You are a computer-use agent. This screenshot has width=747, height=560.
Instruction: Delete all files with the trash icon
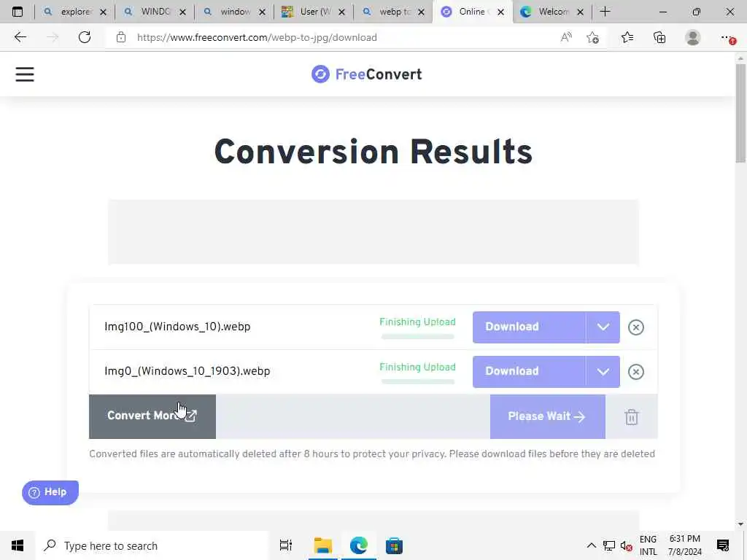click(631, 416)
